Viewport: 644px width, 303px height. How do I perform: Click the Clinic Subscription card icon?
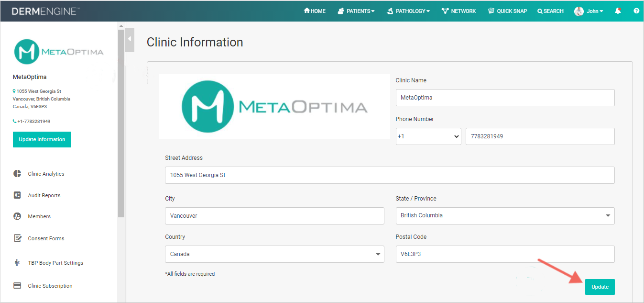click(17, 286)
